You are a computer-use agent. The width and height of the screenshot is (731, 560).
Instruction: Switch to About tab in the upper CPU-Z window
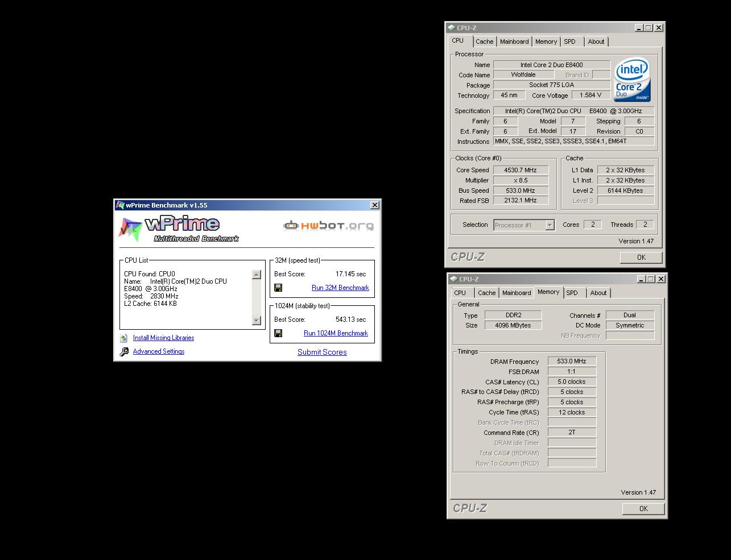596,42
